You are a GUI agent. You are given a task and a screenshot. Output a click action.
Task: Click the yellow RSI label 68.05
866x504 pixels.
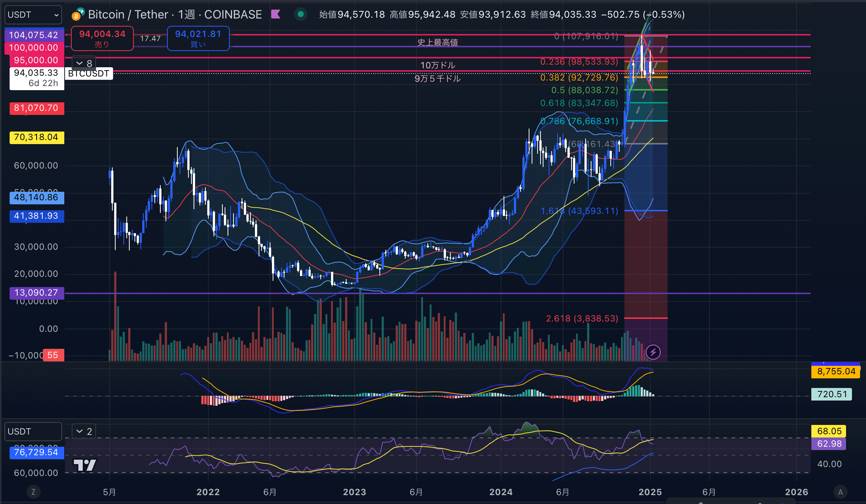[x=829, y=431]
